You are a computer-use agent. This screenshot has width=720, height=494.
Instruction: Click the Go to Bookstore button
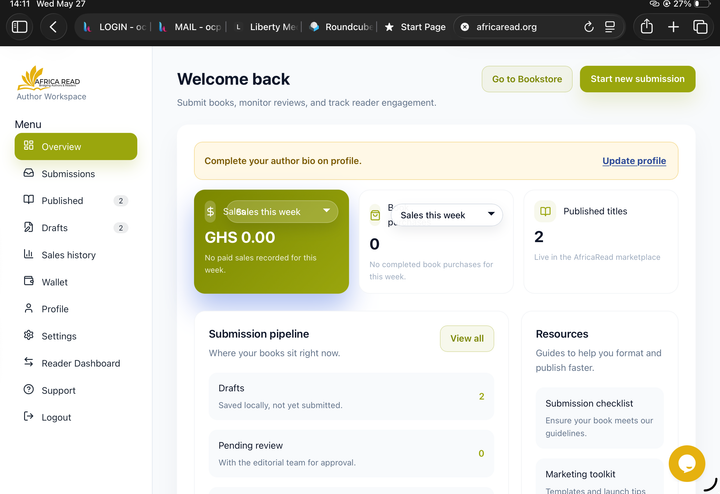tap(527, 79)
